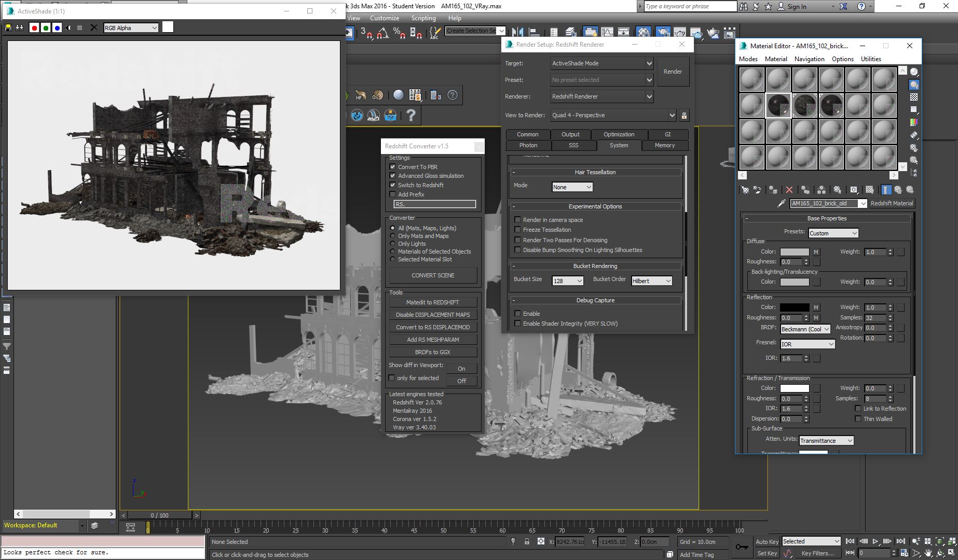Toggle the red channel in ActiveShade
Viewport: 958px width, 560px height.
tap(34, 28)
